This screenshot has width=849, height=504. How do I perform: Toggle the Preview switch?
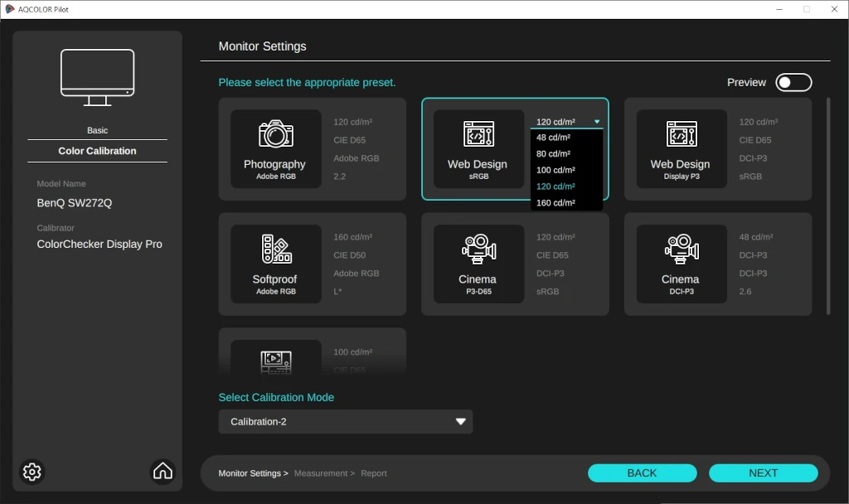pyautogui.click(x=793, y=82)
